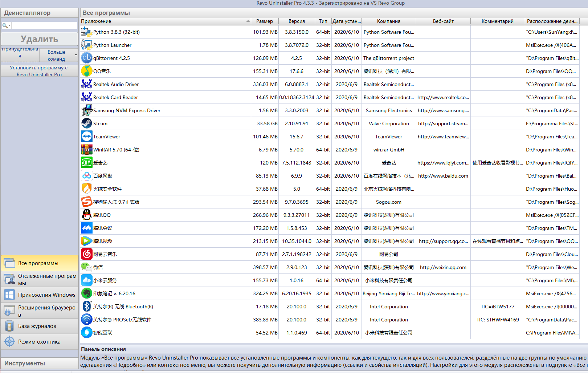Select the TeamViewer icon in the list

click(x=86, y=137)
